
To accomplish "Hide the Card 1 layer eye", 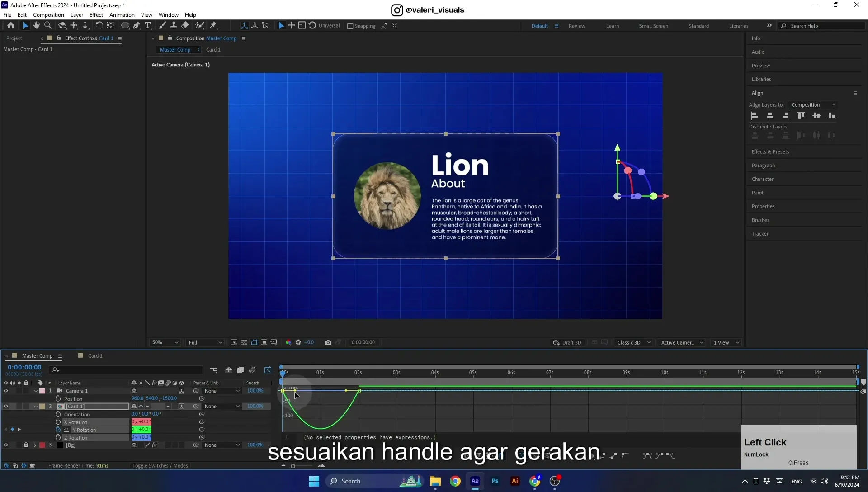I will click(x=6, y=406).
